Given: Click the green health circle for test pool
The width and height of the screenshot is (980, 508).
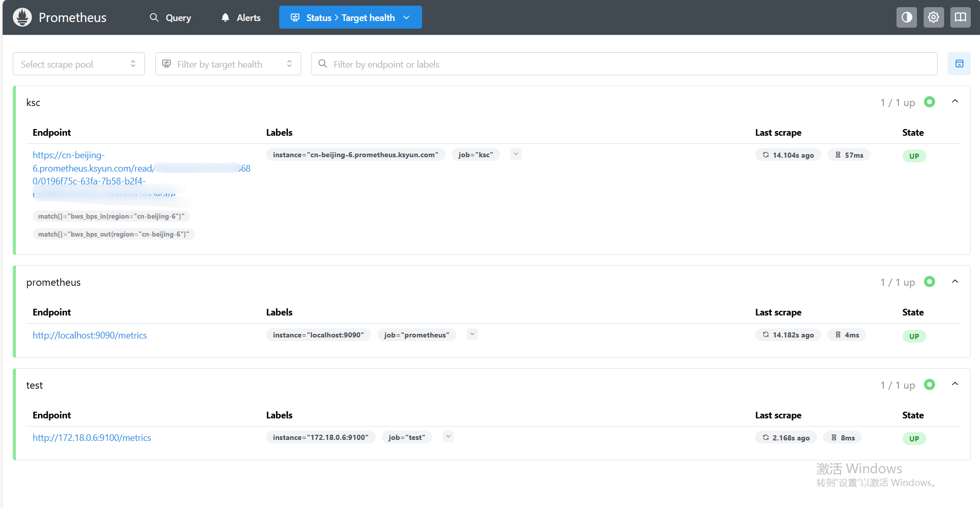Looking at the screenshot, I should coord(929,385).
